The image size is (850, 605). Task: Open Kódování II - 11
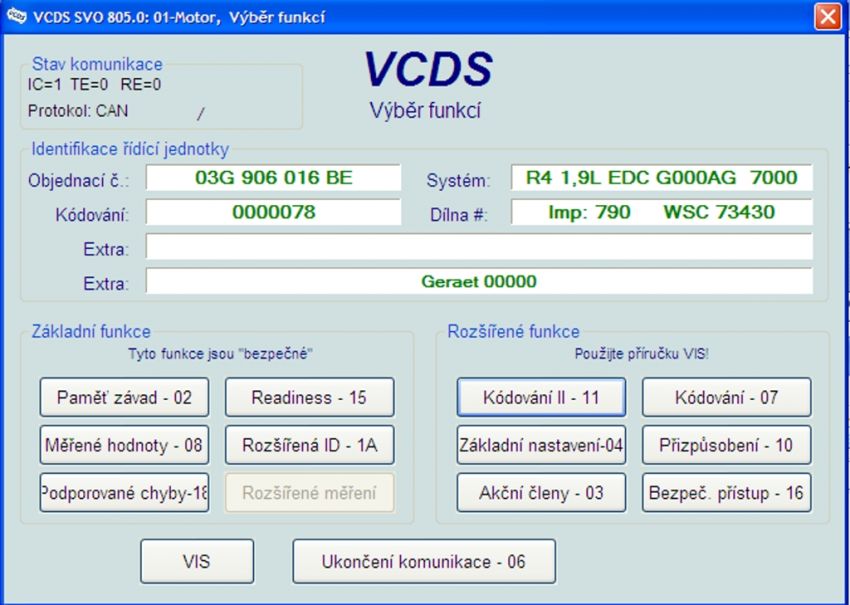[541, 397]
